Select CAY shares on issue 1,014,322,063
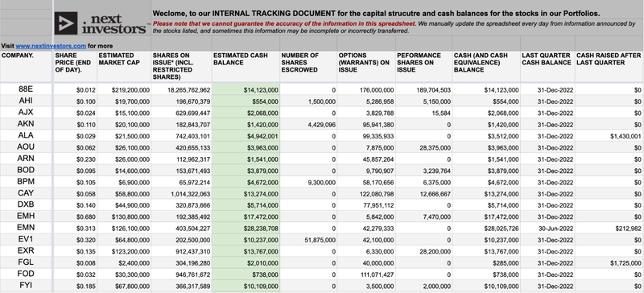Screen dimensions: 644x293 182,193
